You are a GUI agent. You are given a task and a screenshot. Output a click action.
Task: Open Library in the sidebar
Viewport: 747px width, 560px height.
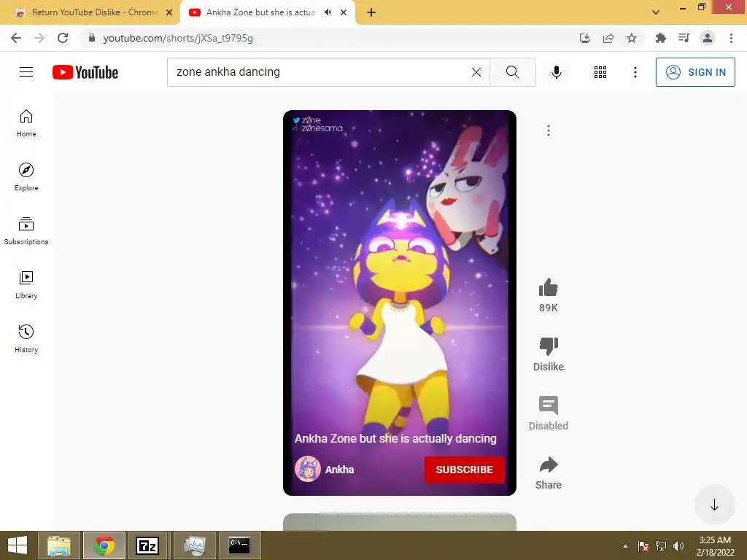tap(26, 285)
